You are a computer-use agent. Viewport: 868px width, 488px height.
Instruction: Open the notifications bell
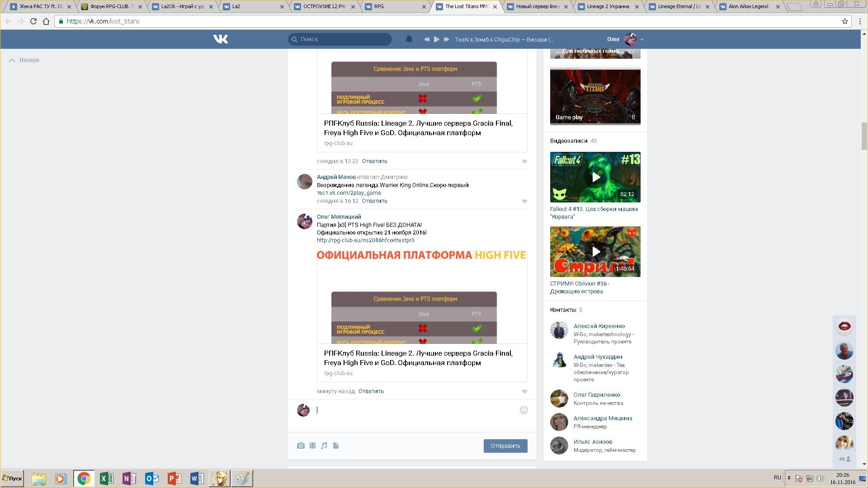409,39
